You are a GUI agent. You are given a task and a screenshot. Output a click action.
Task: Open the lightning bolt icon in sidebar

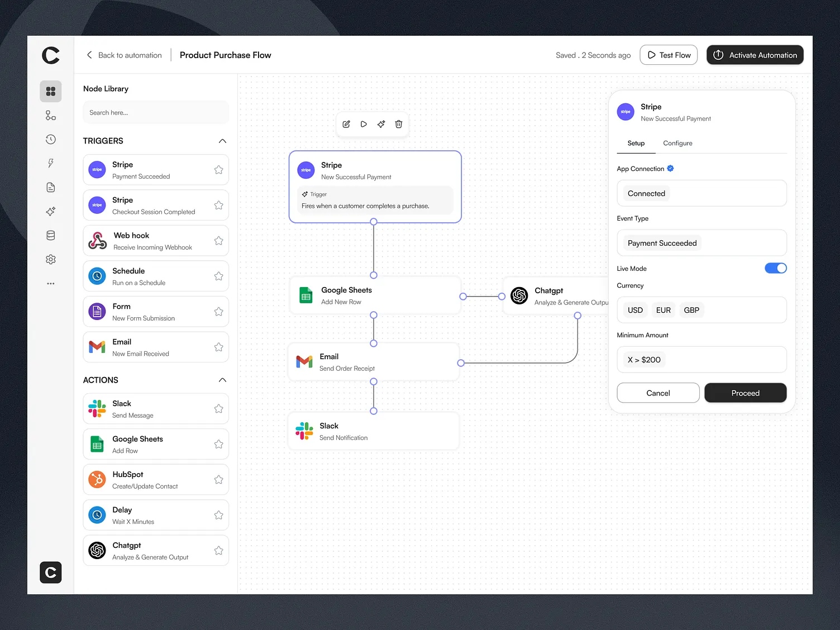pyautogui.click(x=51, y=163)
